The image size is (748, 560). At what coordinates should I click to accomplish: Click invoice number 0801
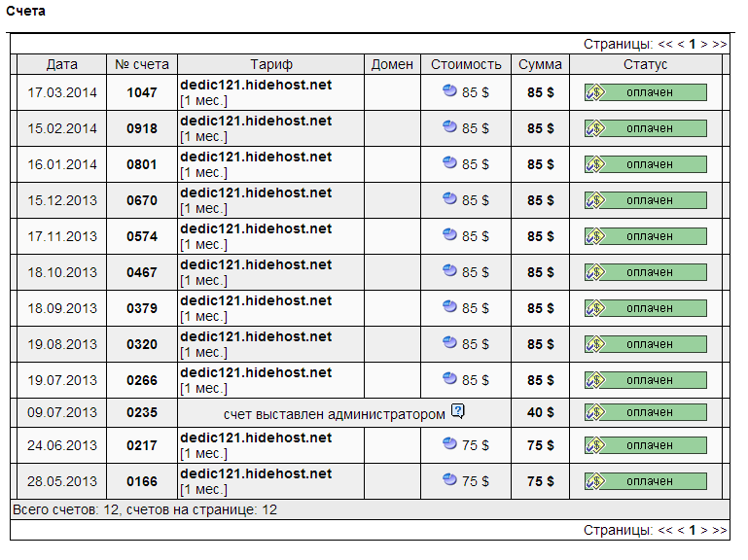coord(142,164)
